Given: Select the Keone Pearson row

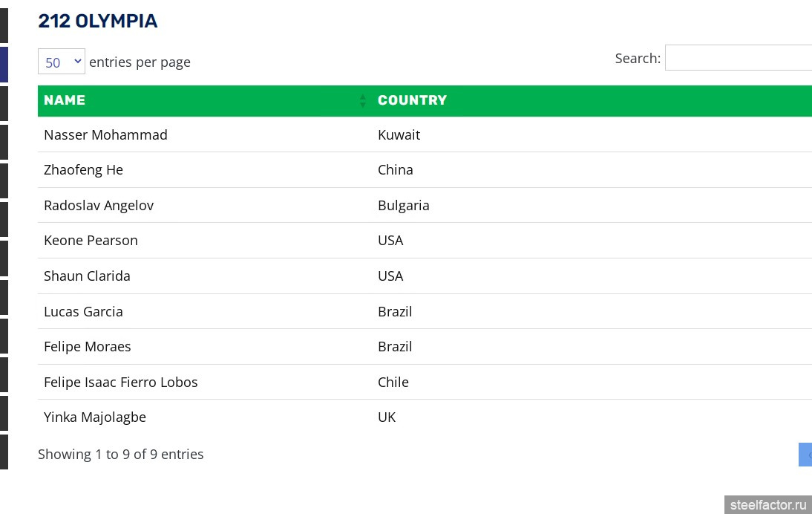Looking at the screenshot, I should point(91,241).
